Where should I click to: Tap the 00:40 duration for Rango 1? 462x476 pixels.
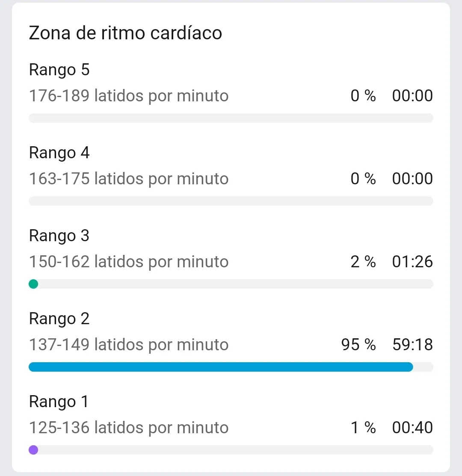(x=412, y=428)
